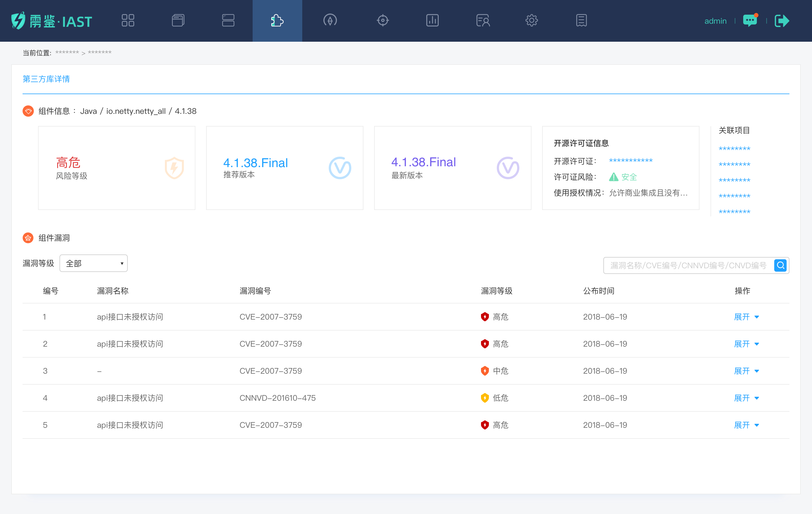Click the truncated 允许商业集成且没有… text
This screenshot has height=514, width=812.
pyautogui.click(x=648, y=193)
